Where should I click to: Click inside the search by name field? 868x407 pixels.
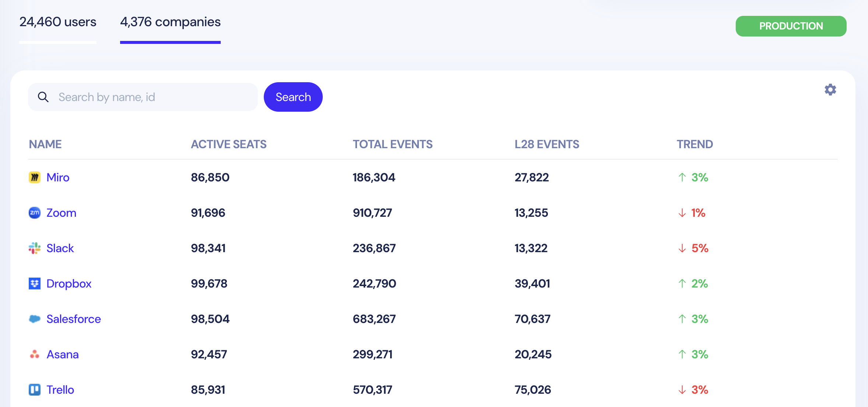(x=147, y=97)
